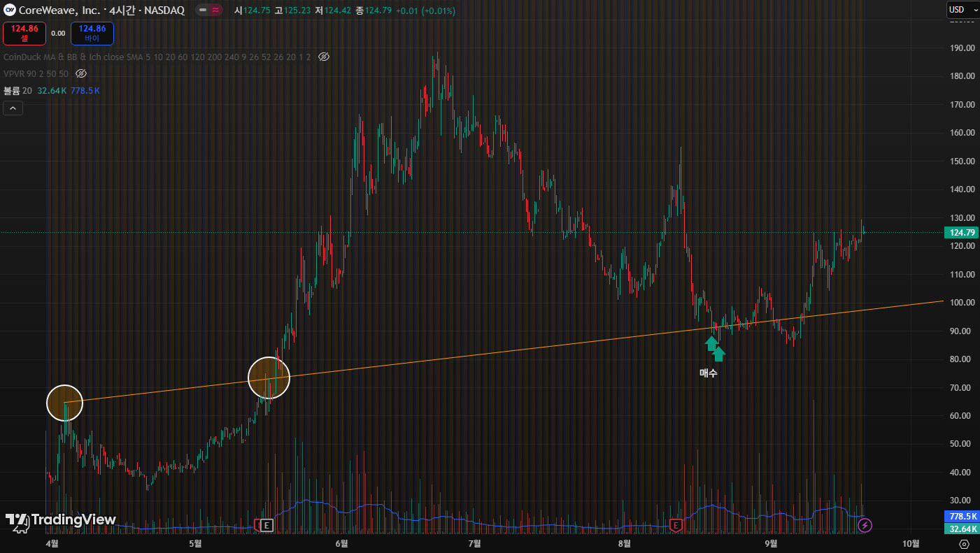Select the CoinDuck MA & BB indicator legend
Image resolution: width=980 pixels, height=553 pixels.
[157, 57]
